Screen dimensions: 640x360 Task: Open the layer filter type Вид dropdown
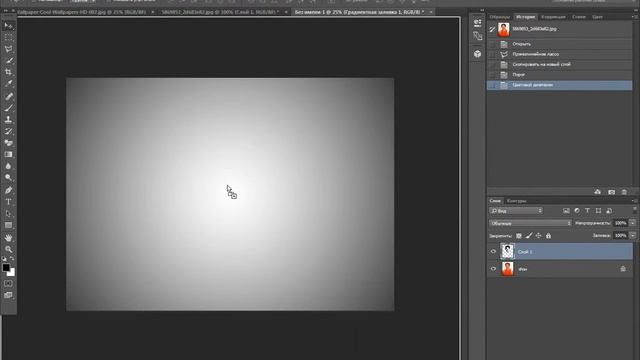(x=516, y=211)
